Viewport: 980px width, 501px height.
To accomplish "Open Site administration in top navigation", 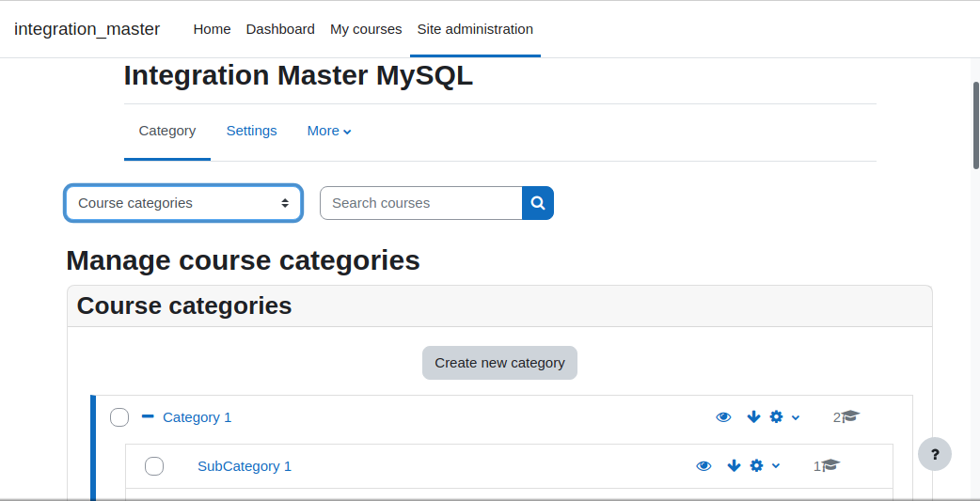I will [x=475, y=29].
